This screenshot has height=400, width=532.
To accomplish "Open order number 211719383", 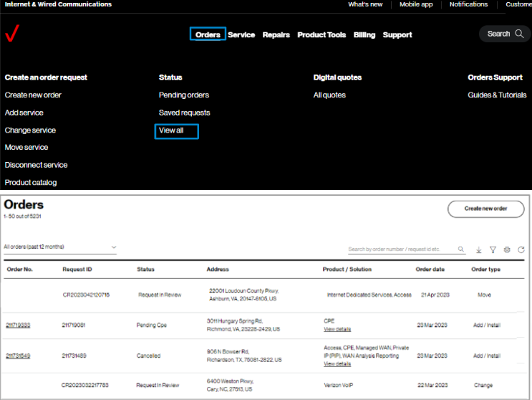I will coord(18,325).
